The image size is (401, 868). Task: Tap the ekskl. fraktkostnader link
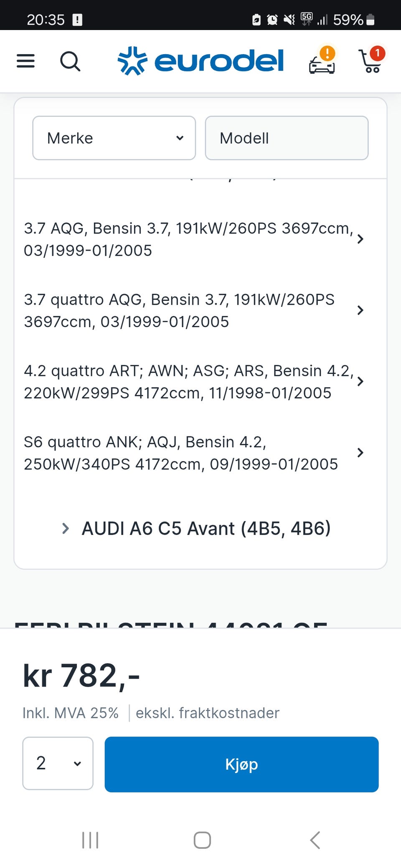(x=208, y=713)
